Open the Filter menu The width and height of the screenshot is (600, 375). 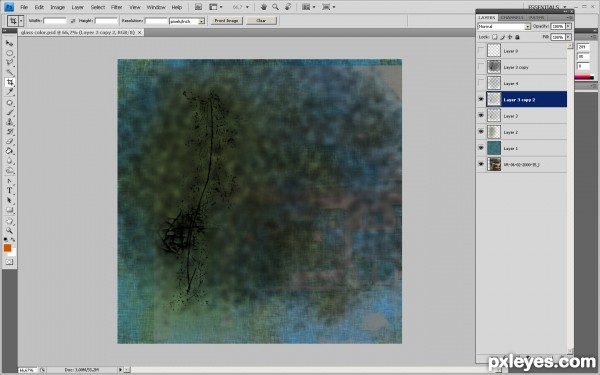(116, 7)
